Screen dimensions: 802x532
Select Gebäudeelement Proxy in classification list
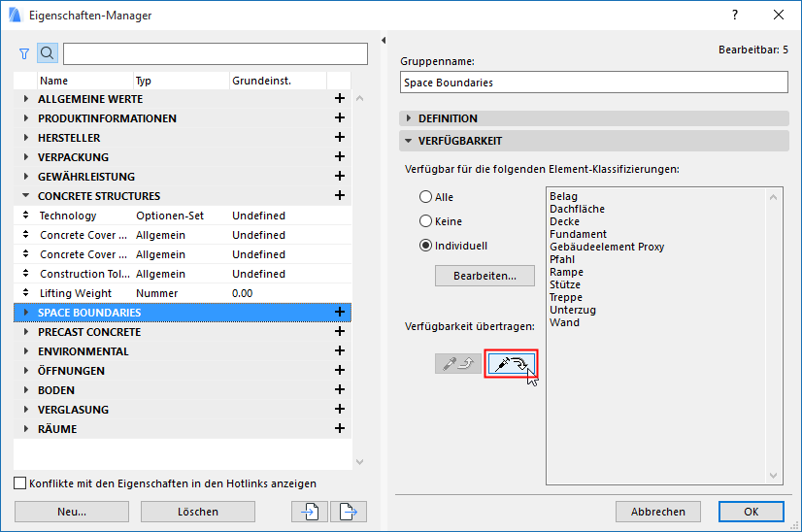click(x=607, y=247)
